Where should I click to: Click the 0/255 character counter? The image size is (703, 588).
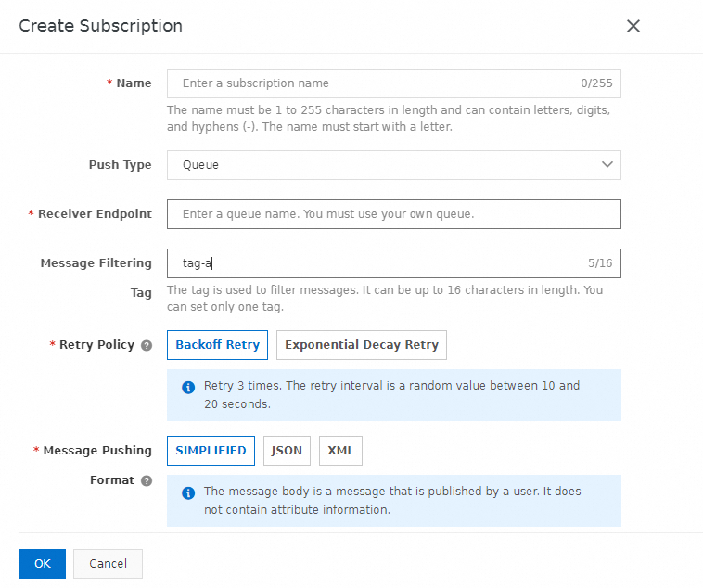tap(596, 83)
